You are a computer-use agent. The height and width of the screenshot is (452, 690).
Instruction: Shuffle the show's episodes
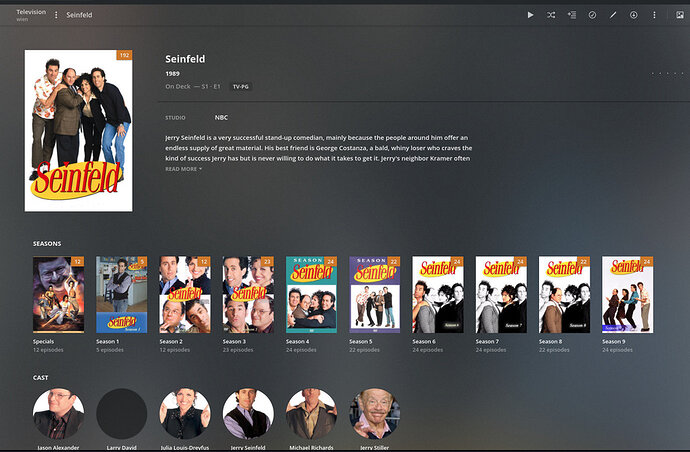click(551, 15)
